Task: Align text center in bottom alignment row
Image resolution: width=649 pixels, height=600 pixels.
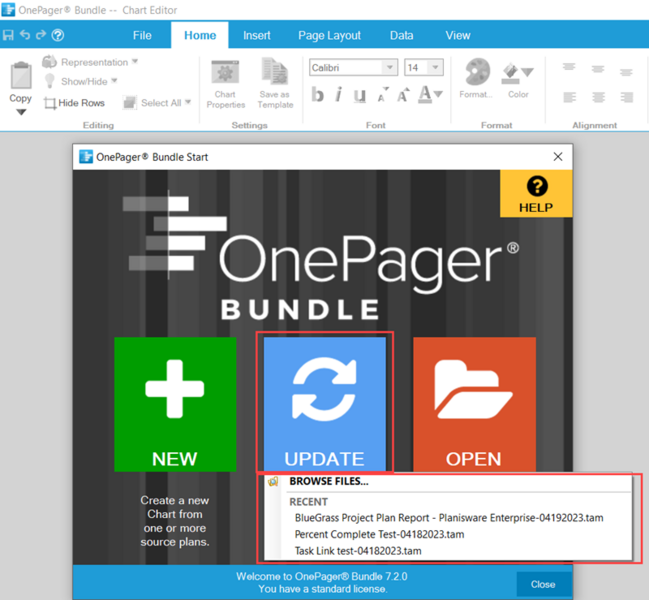Action: point(598,97)
